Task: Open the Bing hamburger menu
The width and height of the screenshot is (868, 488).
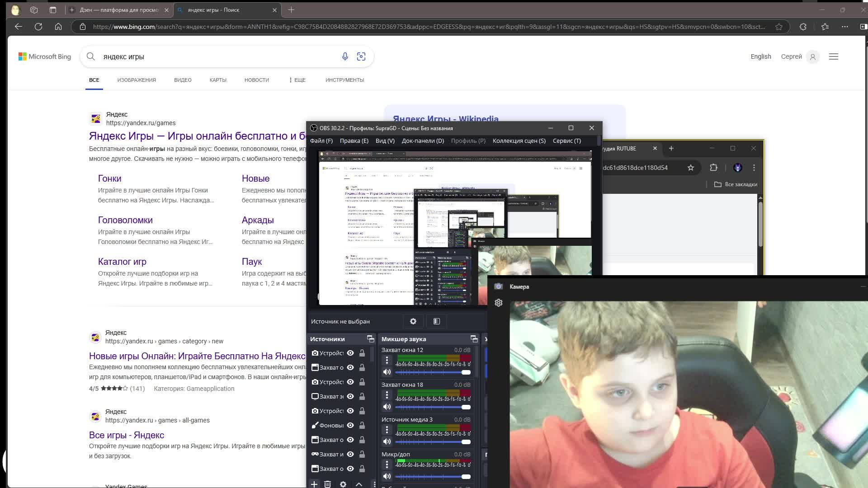Action: point(834,56)
